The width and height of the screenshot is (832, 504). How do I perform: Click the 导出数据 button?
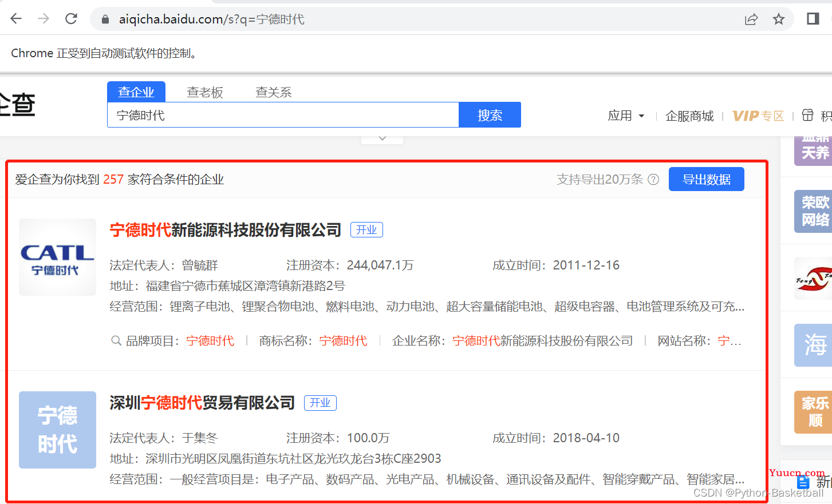tap(707, 179)
